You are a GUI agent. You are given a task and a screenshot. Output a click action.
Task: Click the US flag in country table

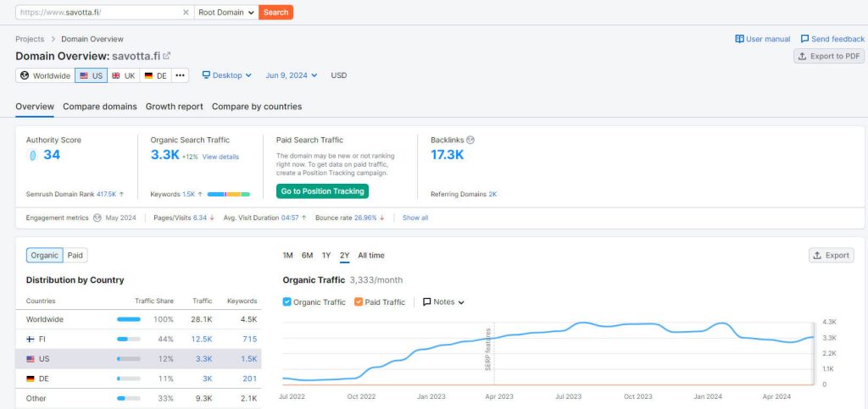(31, 359)
